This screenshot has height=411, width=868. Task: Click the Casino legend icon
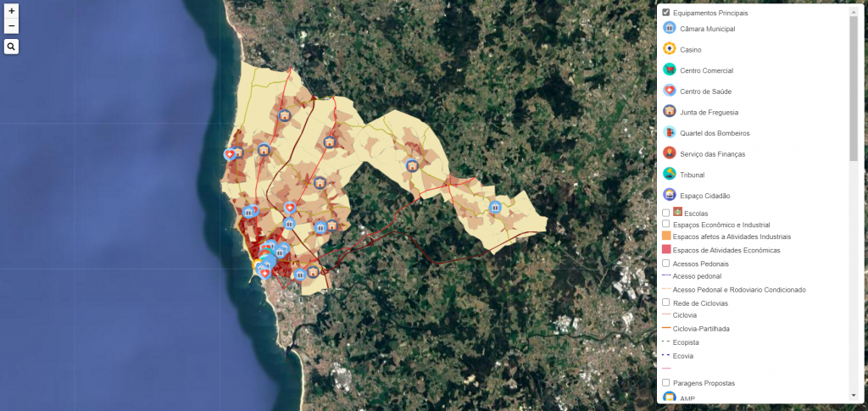670,48
